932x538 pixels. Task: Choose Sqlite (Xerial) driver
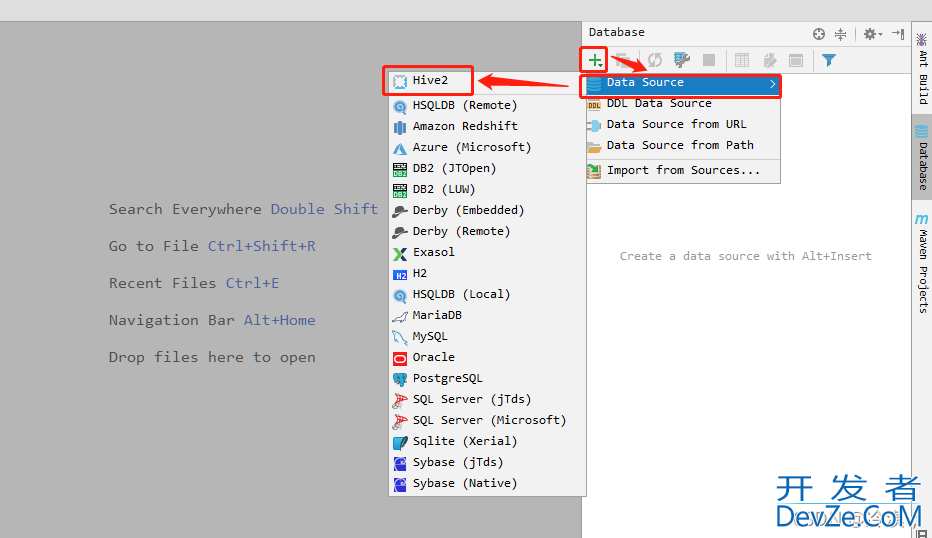(487, 441)
